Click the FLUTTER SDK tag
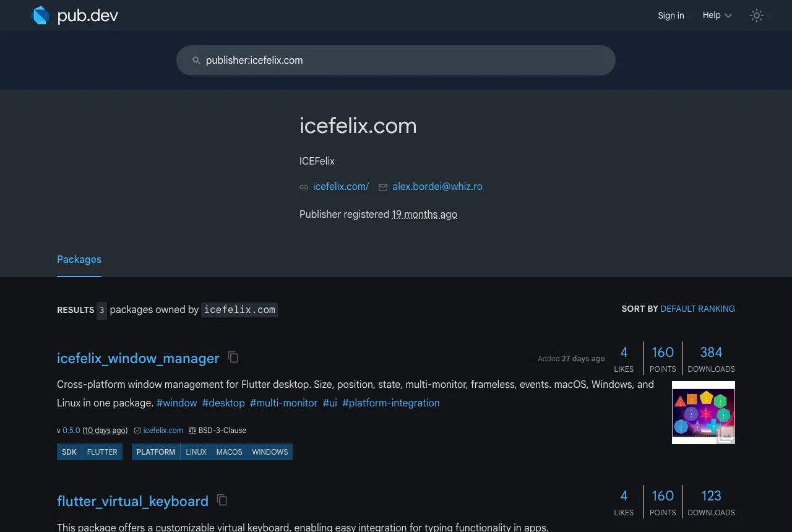The height and width of the screenshot is (532, 792). click(102, 452)
